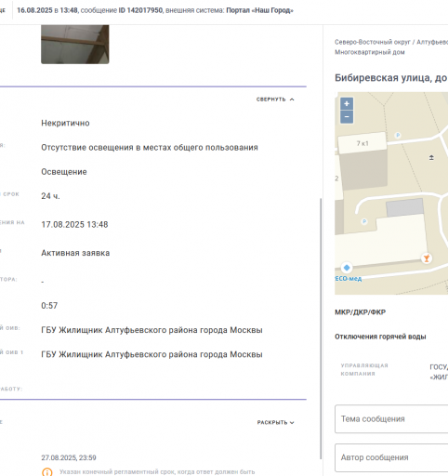Click the Многоквартирный дом object type text
This screenshot has height=476, width=448.
coord(370,52)
